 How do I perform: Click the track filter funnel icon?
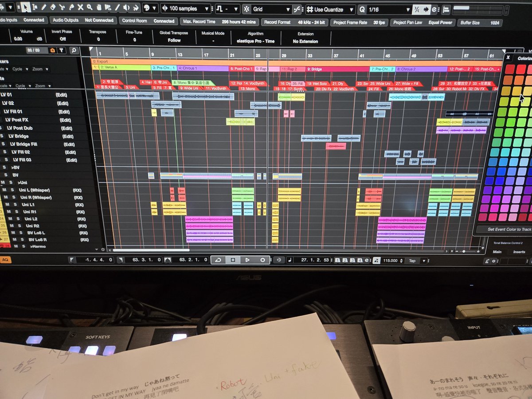(x=62, y=51)
